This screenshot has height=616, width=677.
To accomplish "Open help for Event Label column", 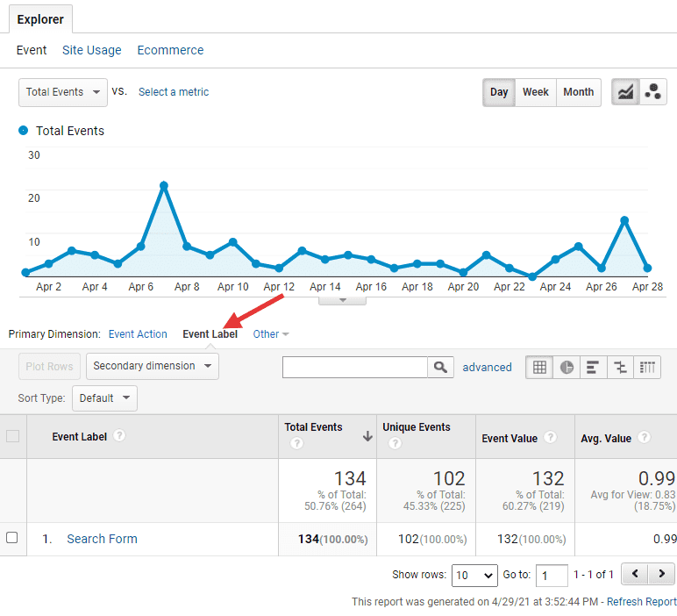I will (x=119, y=435).
